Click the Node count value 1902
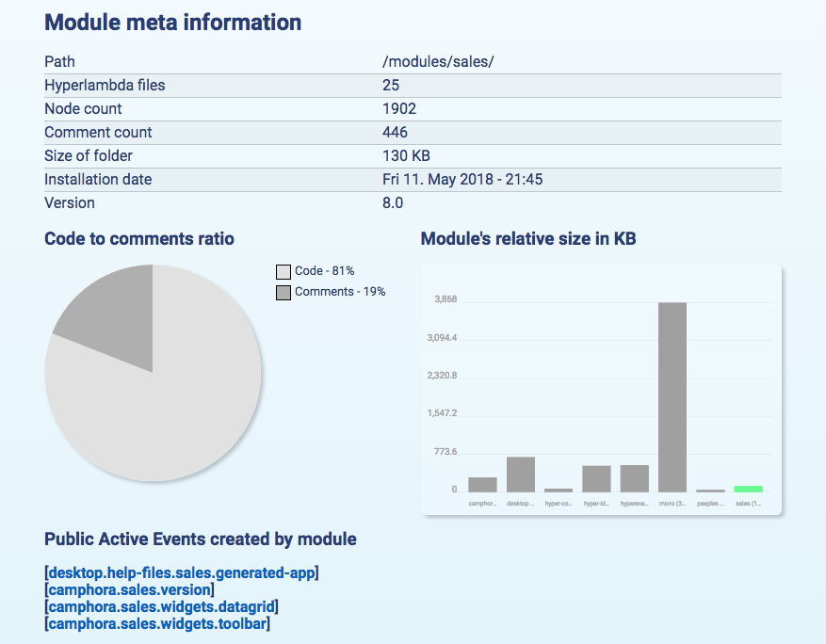826x644 pixels. (x=399, y=109)
